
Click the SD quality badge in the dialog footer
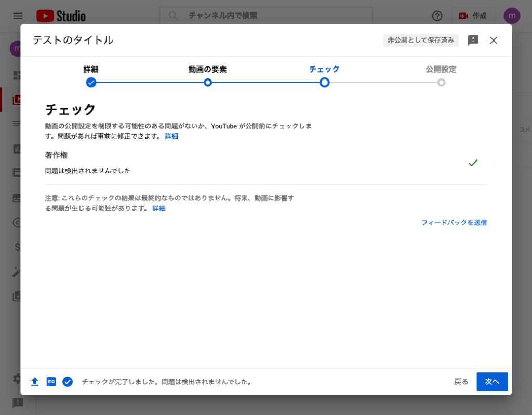click(x=50, y=381)
